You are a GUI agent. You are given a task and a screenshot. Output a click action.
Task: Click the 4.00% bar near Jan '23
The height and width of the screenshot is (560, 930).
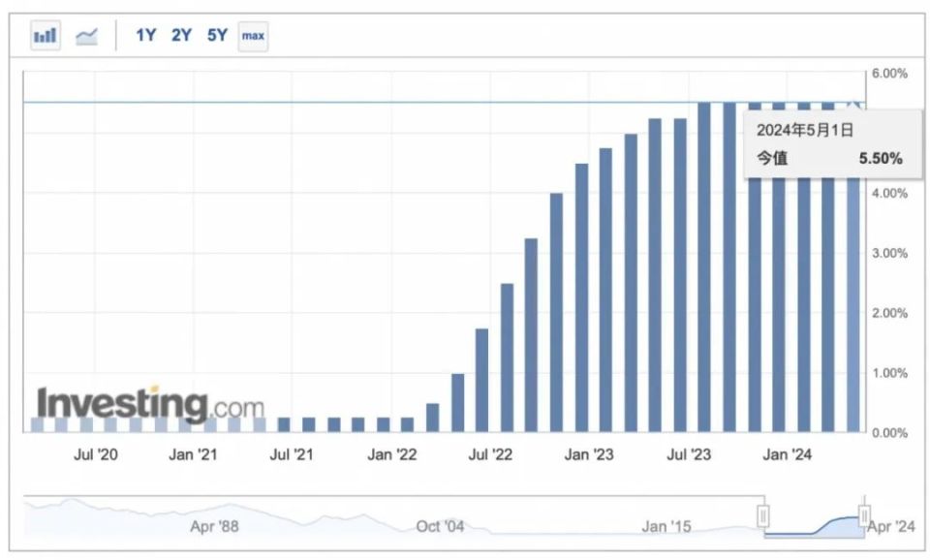[x=556, y=312]
